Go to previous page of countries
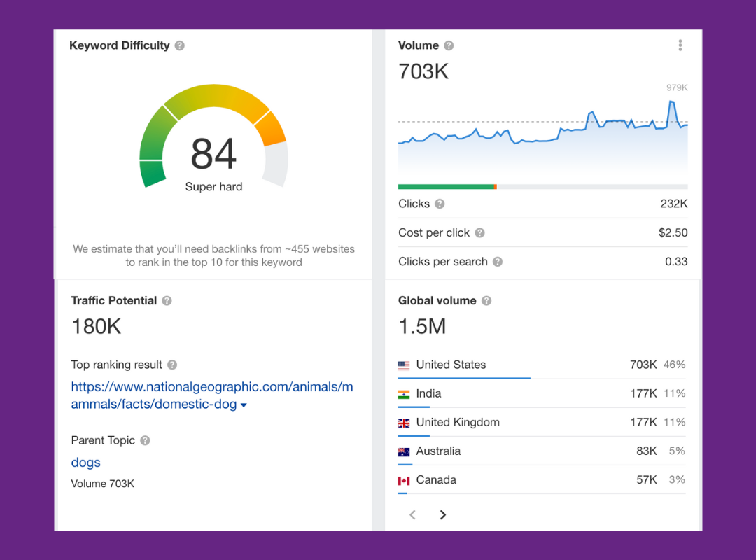Viewport: 756px width, 560px height. click(x=413, y=515)
